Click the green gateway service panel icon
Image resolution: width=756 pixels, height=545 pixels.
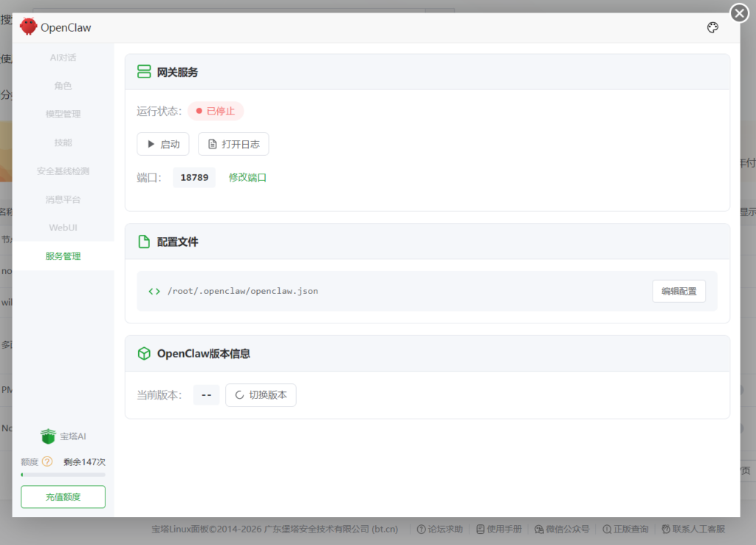point(144,72)
